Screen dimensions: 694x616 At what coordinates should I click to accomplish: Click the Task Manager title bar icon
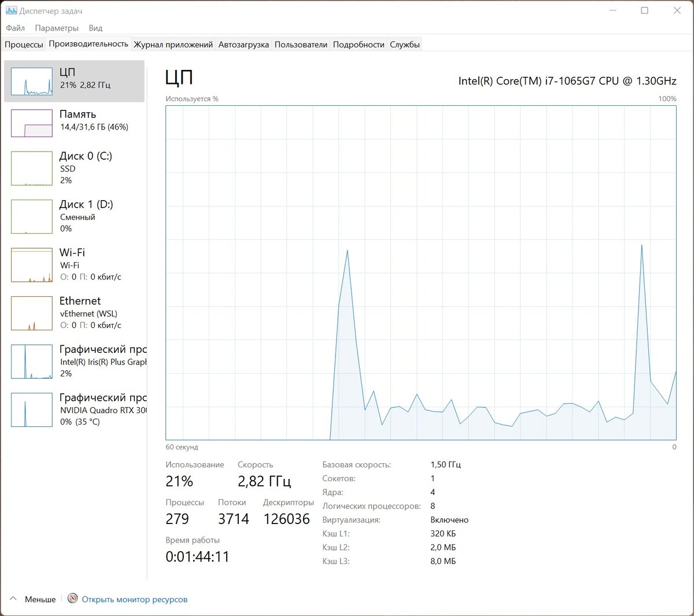coord(11,10)
